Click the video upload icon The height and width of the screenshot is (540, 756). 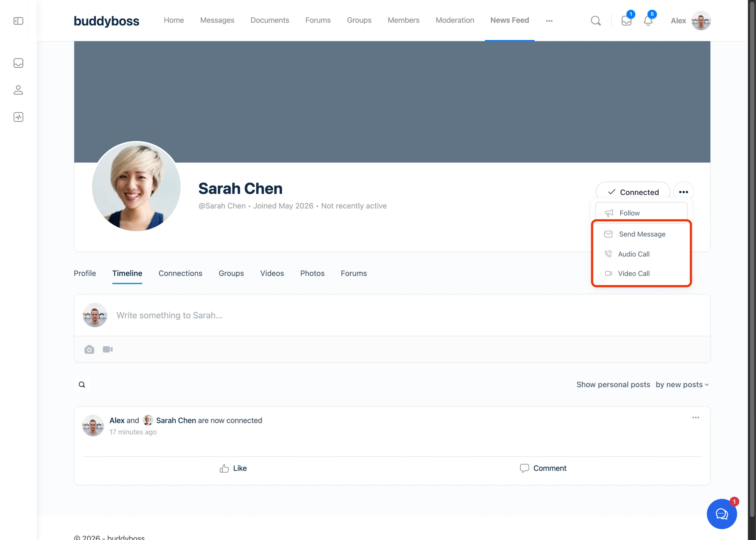(108, 350)
